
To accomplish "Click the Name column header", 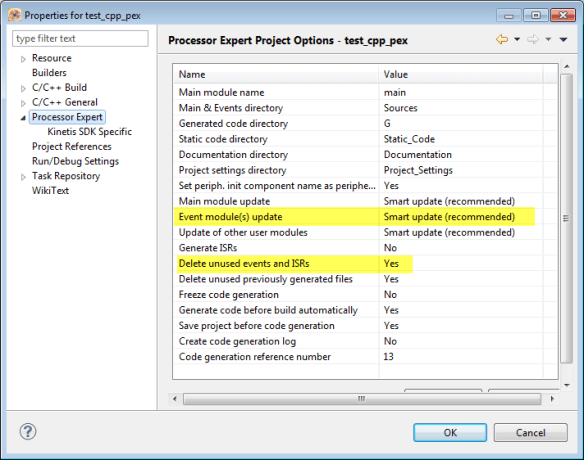I will tap(276, 74).
